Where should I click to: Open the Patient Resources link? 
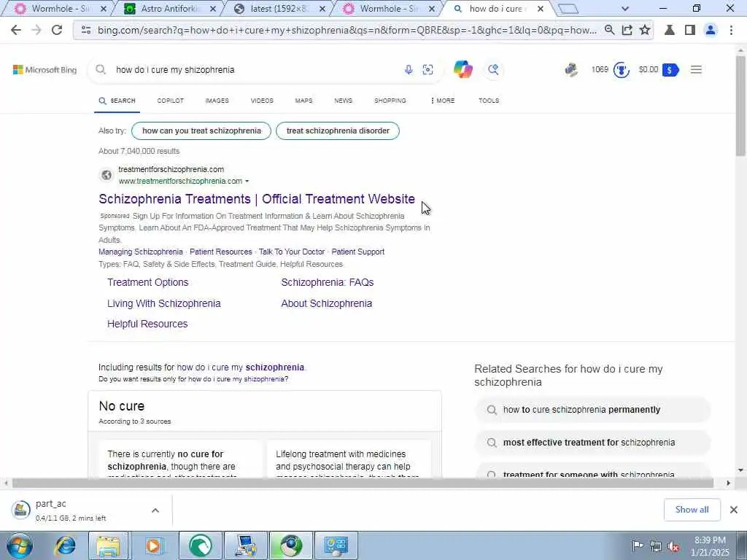pos(220,252)
